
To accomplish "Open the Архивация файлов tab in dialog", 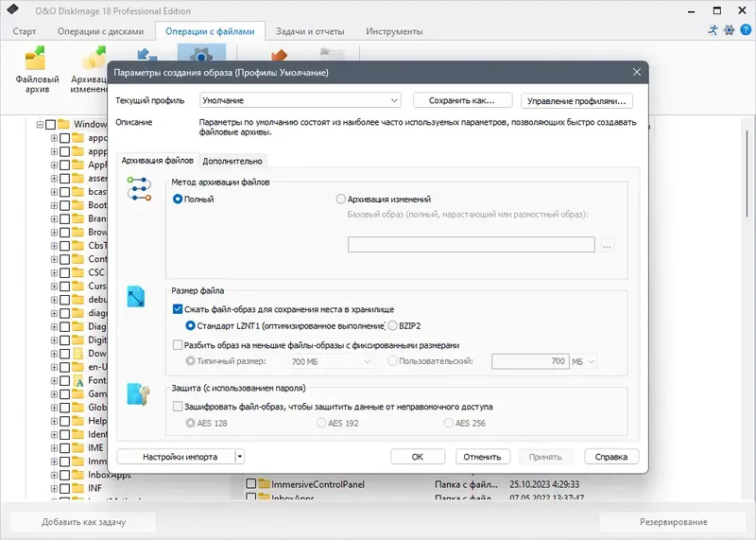I will pos(157,160).
